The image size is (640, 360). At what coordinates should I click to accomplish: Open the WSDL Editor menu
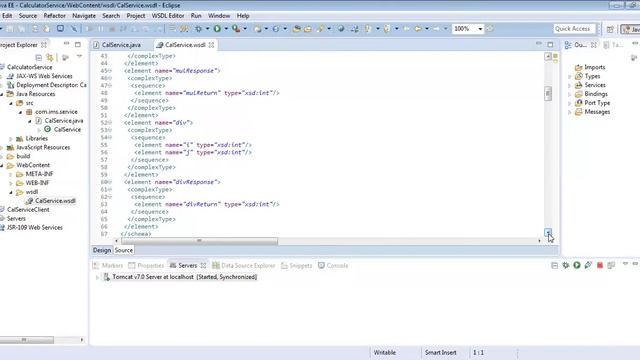(168, 16)
